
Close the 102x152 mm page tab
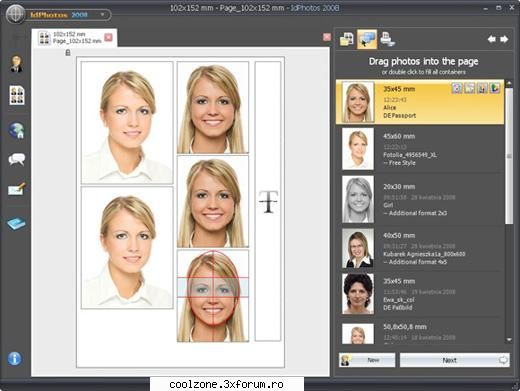[x=108, y=37]
